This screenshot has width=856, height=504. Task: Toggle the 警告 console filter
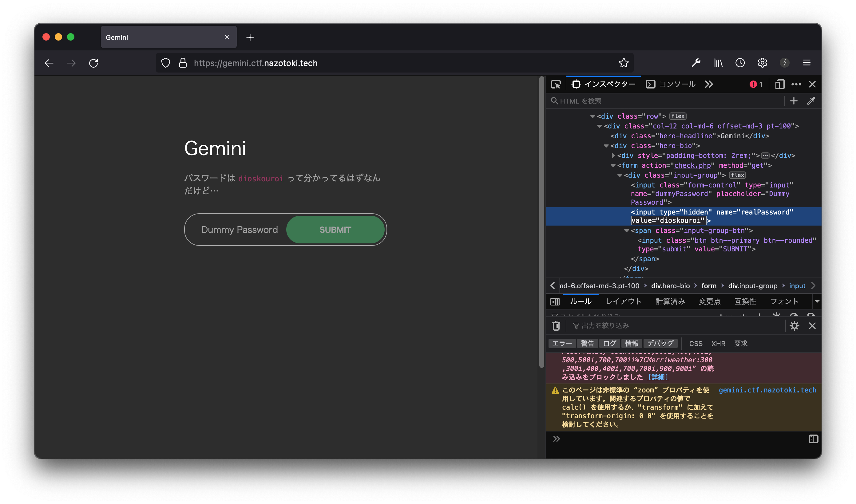click(587, 343)
